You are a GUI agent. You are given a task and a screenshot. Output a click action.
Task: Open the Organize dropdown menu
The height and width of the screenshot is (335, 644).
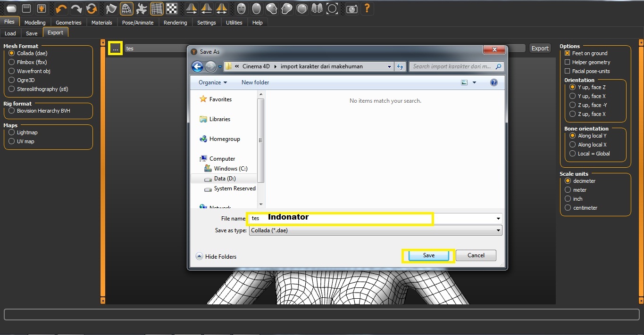[x=213, y=82]
